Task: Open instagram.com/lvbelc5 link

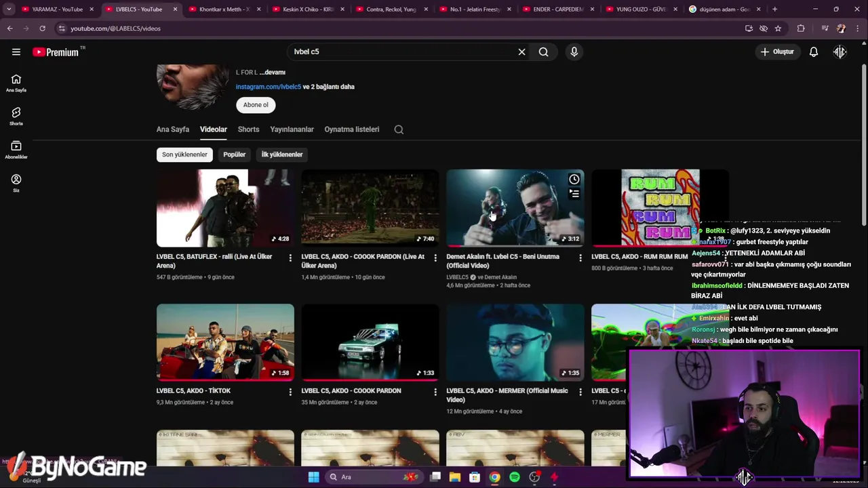Action: click(268, 87)
